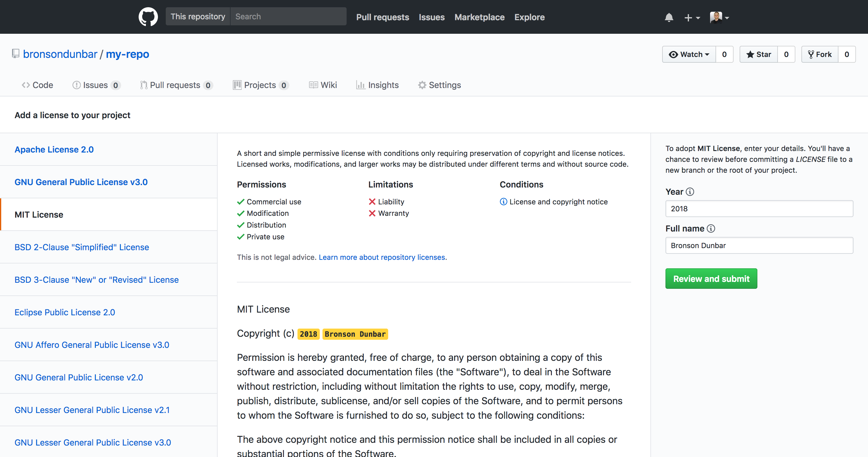Click the Fork button
Screen dimensions: 868x457
point(819,54)
